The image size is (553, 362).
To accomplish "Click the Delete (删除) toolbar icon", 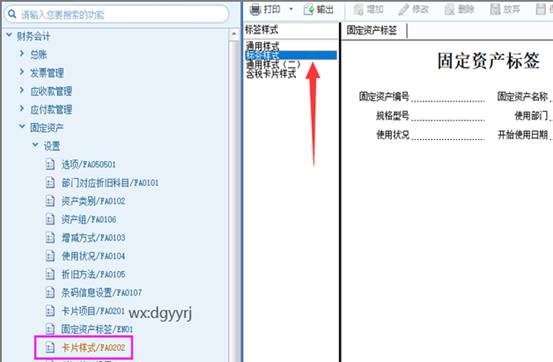I will [450, 10].
